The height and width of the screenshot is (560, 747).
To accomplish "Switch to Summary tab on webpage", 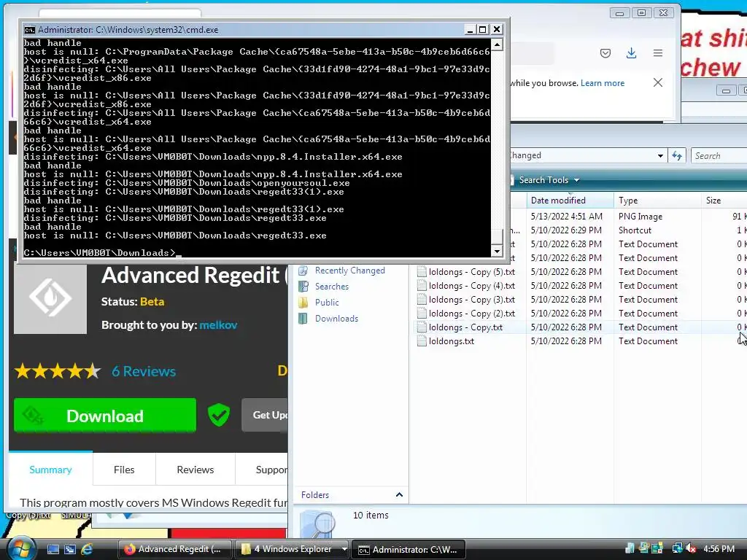I will coord(50,470).
